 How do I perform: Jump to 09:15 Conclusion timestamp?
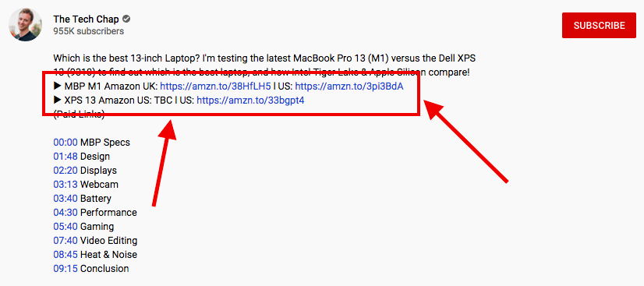(x=65, y=269)
